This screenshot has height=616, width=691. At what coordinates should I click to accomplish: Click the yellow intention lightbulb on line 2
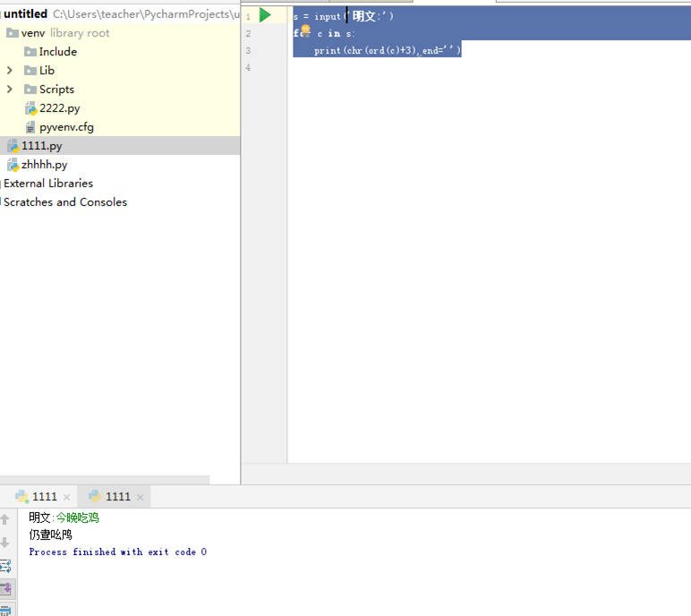point(306,30)
